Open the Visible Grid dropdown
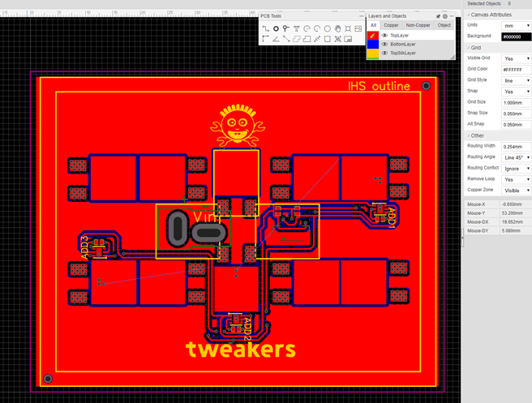 click(517, 58)
